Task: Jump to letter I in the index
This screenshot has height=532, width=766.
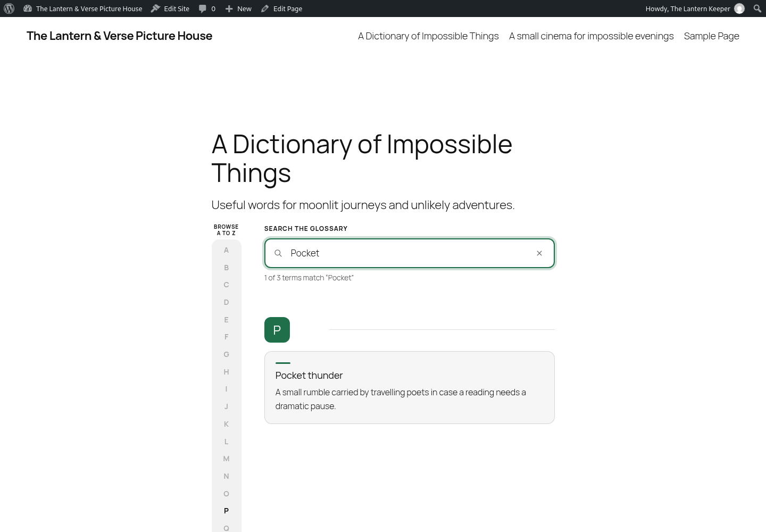Action: (x=226, y=389)
